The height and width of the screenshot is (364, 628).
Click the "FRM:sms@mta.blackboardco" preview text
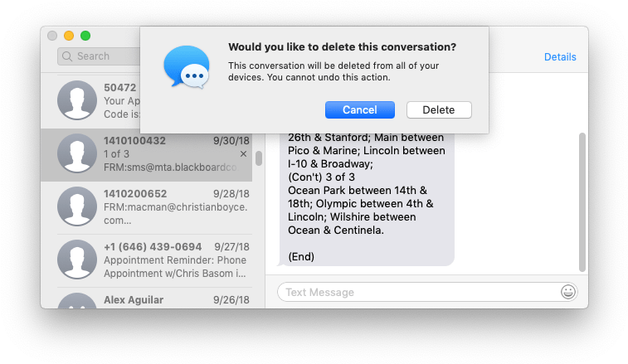pos(170,167)
